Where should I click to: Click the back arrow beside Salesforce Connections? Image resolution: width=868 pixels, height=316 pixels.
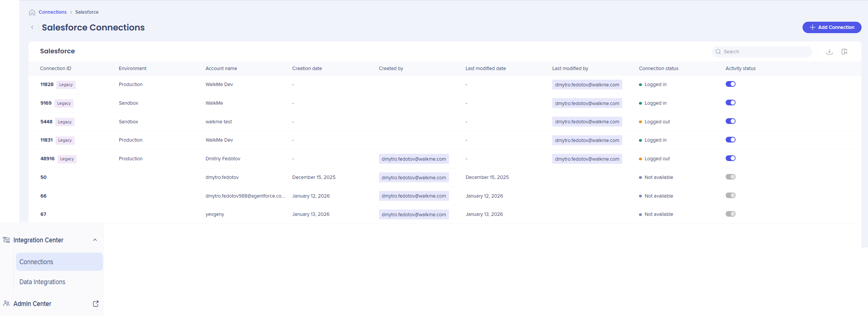32,27
